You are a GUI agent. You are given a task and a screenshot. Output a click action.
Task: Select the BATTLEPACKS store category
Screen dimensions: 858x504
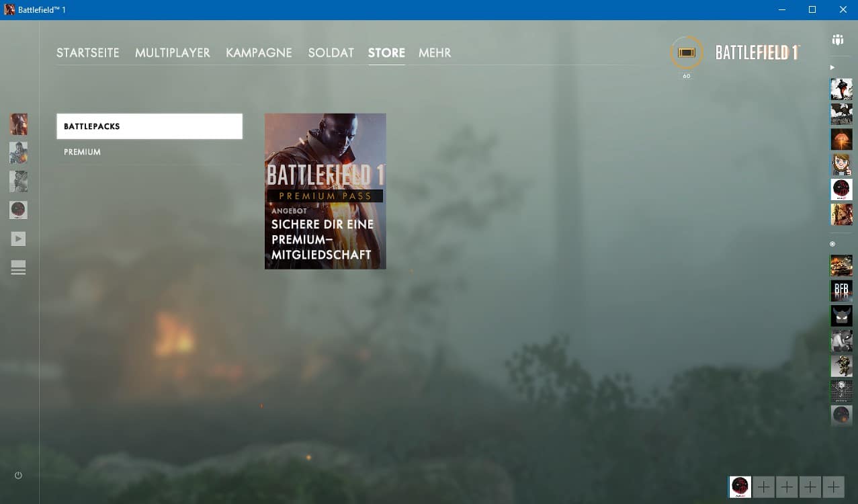(x=149, y=126)
